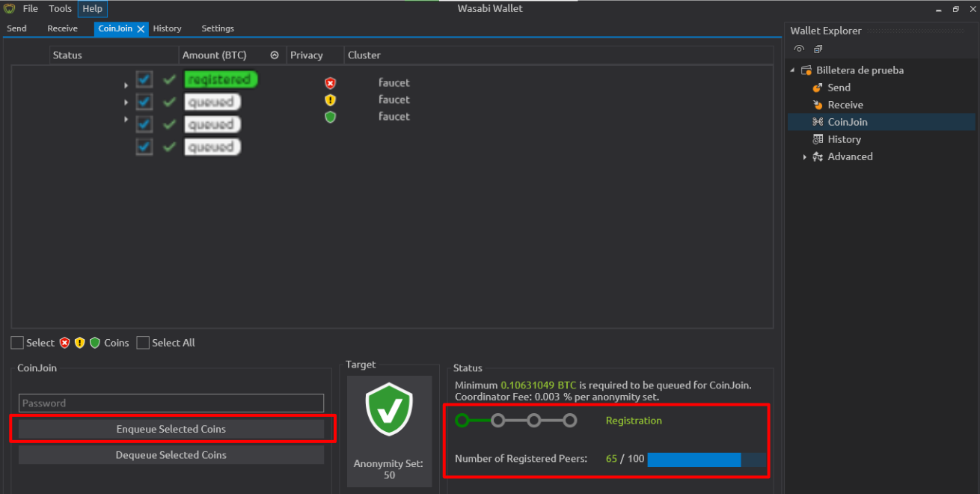Enable the Select All checkbox

[x=142, y=342]
